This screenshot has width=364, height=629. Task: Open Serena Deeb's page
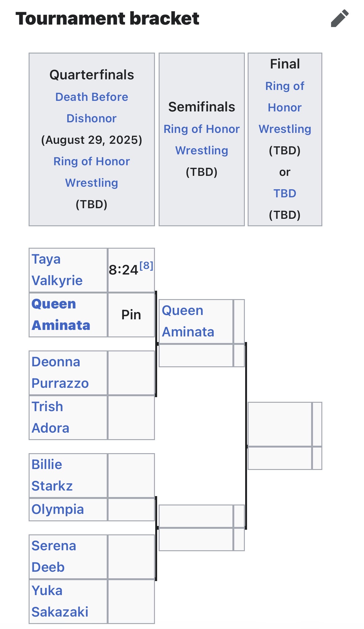tap(54, 556)
